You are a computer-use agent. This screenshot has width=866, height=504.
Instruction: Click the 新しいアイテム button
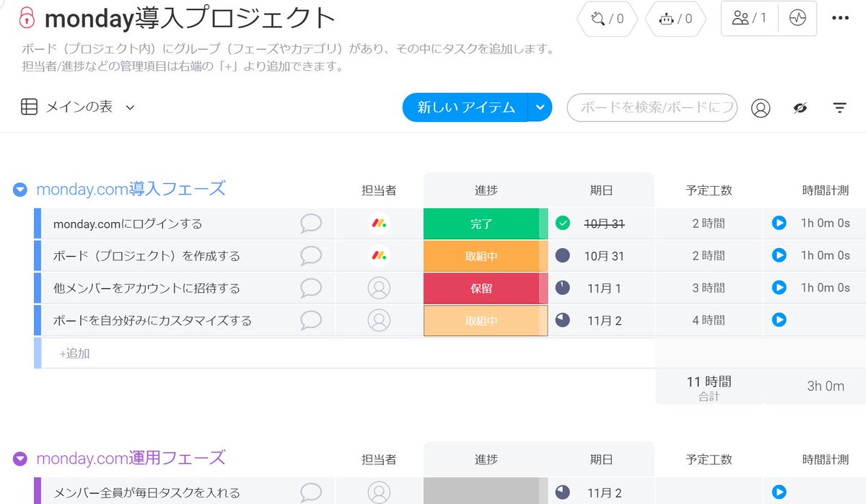[x=465, y=107]
